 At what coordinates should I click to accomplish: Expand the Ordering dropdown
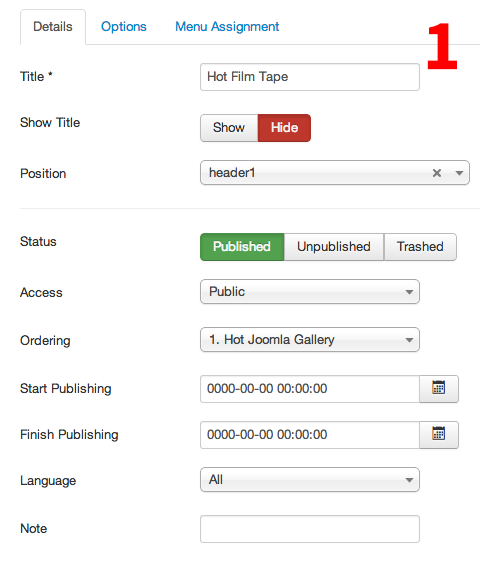coord(310,340)
